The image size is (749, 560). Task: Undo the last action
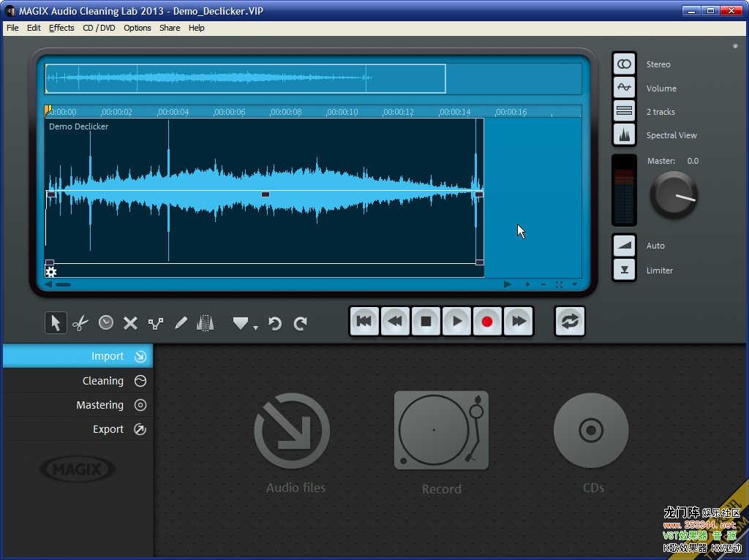[275, 324]
